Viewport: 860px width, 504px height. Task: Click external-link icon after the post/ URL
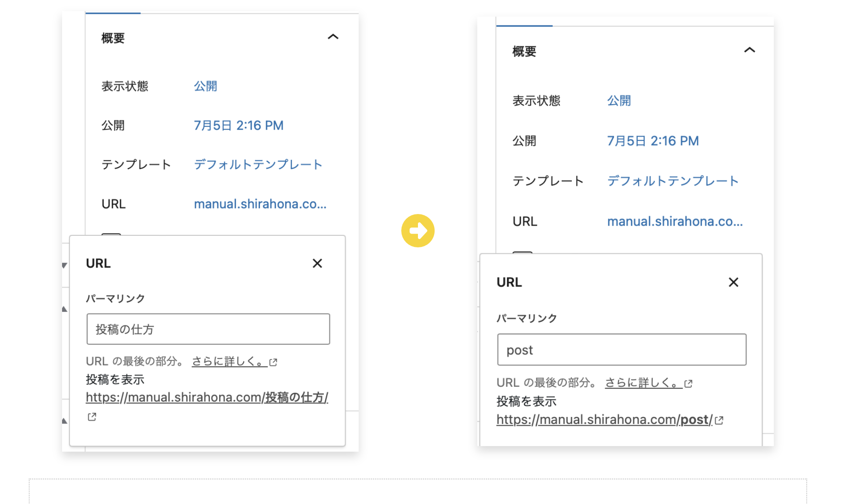pos(719,420)
